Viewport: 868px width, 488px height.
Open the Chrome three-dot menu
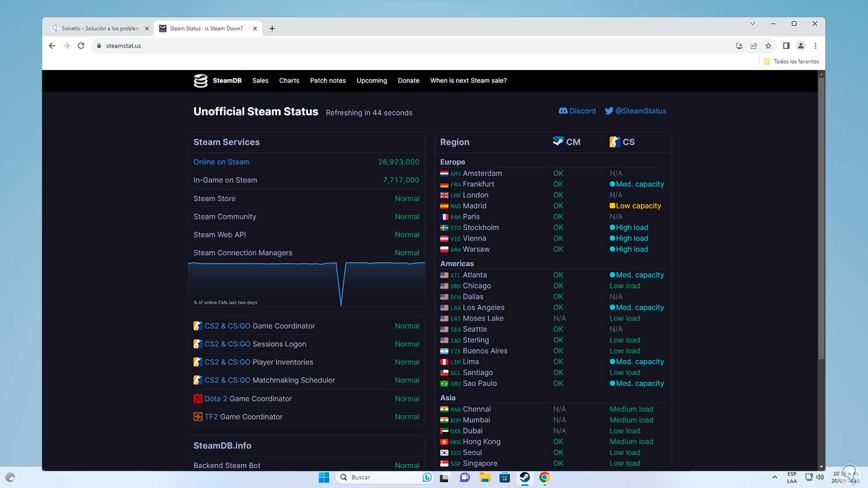[x=815, y=46]
